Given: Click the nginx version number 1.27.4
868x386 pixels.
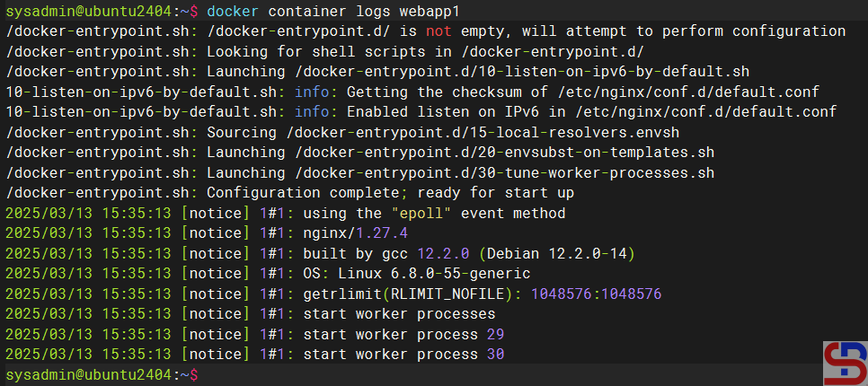Looking at the screenshot, I should (382, 232).
